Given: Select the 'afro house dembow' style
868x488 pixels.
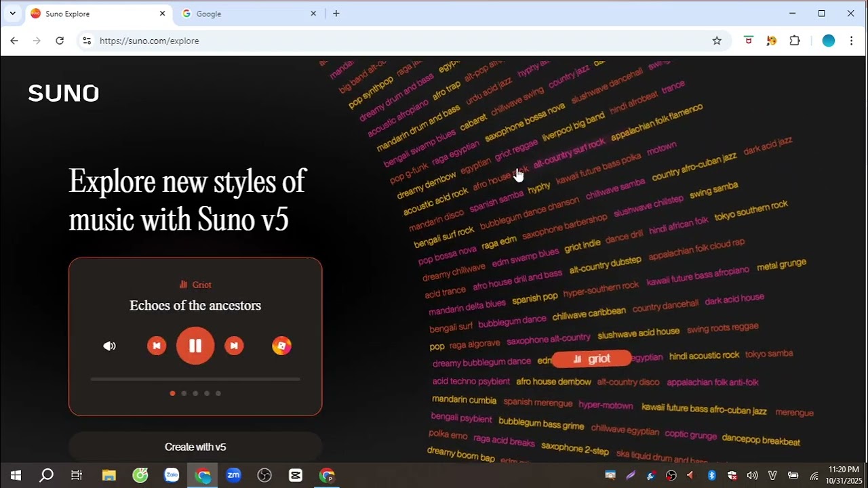Looking at the screenshot, I should coord(553,382).
